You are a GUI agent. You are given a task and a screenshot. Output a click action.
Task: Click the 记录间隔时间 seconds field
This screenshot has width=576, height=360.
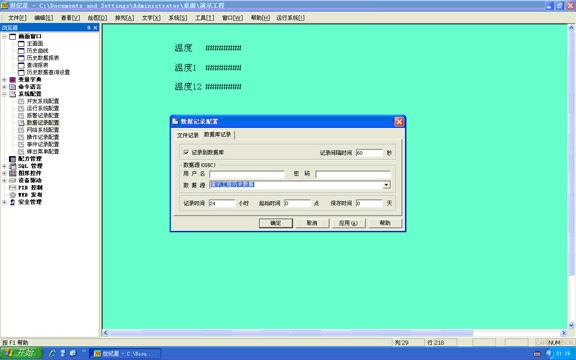369,153
